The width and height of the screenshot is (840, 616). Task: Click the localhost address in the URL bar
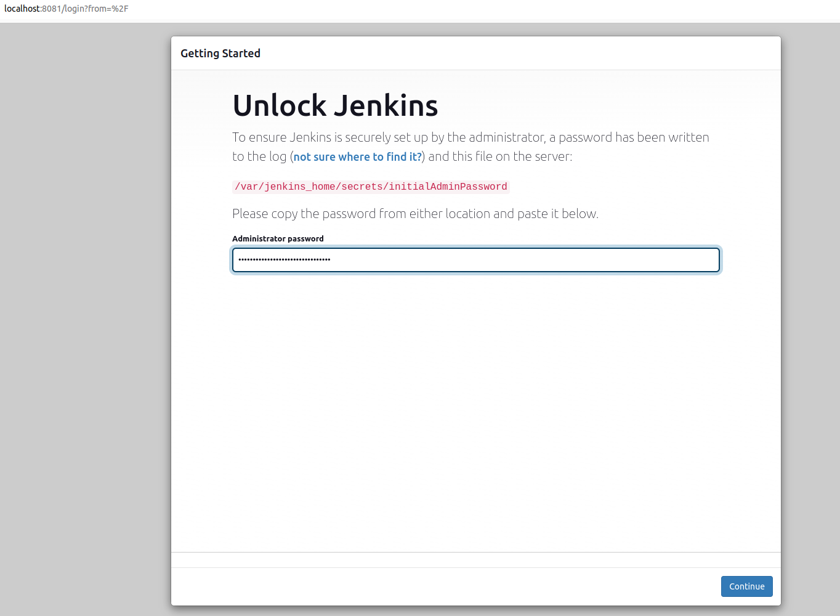22,9
